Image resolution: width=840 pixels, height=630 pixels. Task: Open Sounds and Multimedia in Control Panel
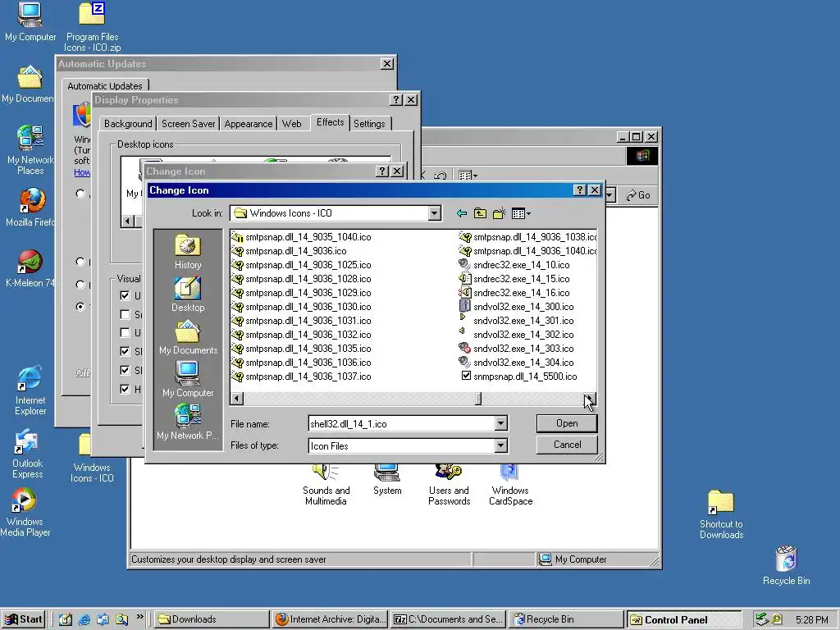[x=326, y=486]
